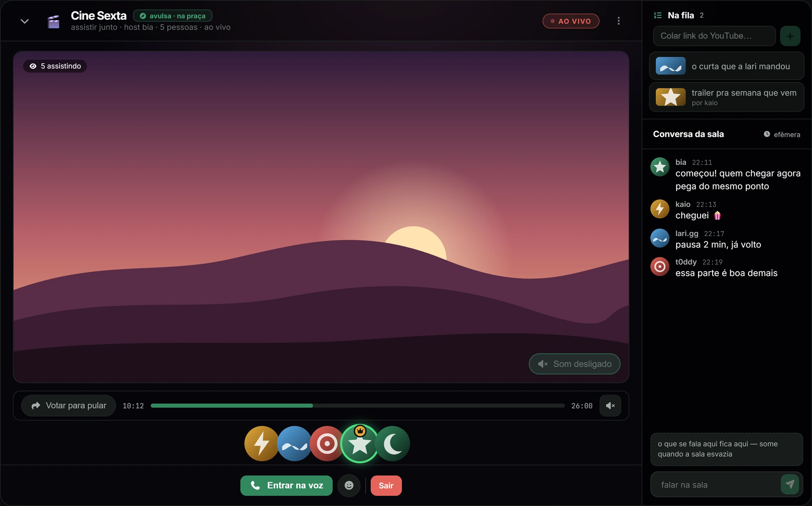Screen dimensions: 812x506
Task: Click the clapperboard room icon
Action: pyautogui.click(x=53, y=21)
